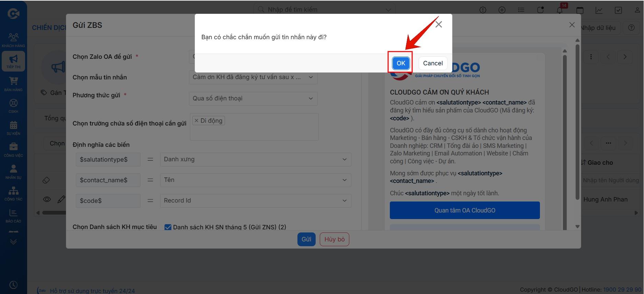Open the user profile icon
Screen dimensions: 644x294
[x=637, y=10]
